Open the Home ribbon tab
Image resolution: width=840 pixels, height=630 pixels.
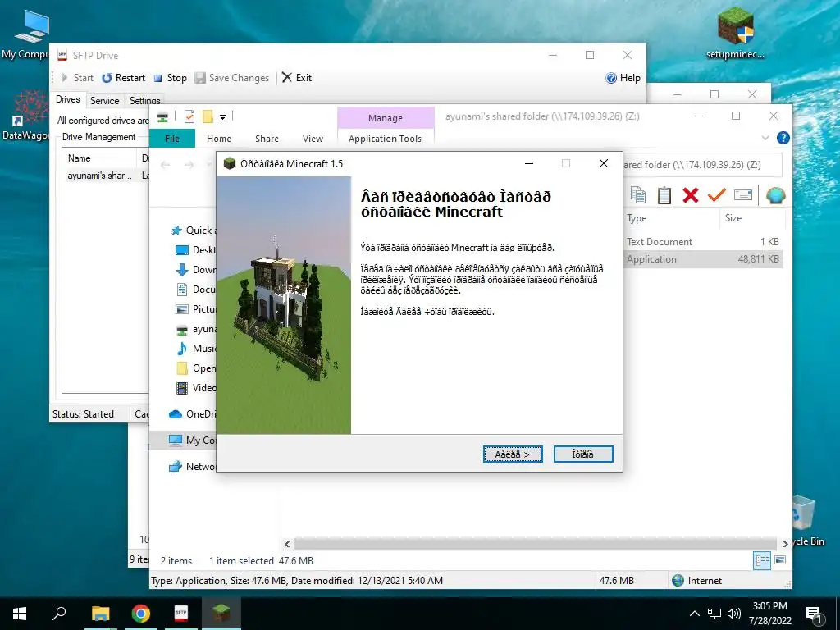(218, 138)
